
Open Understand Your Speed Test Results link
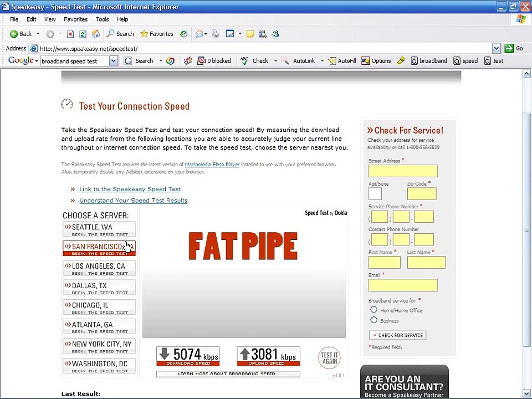pos(134,201)
